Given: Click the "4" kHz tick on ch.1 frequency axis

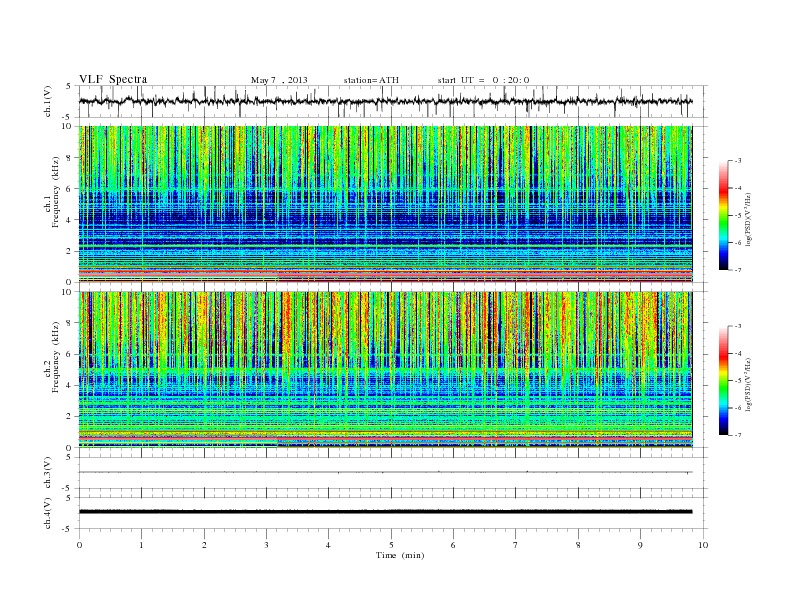Looking at the screenshot, I should pyautogui.click(x=69, y=220).
